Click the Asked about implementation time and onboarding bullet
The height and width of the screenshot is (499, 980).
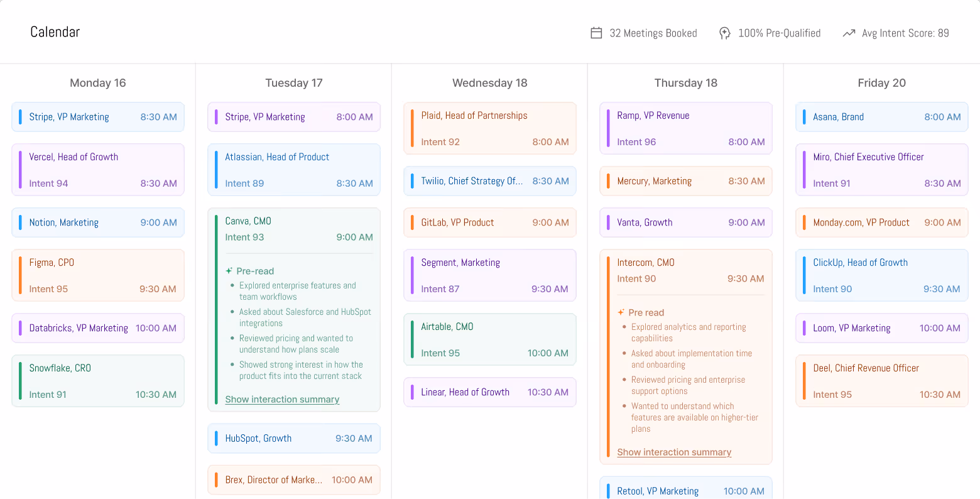point(691,359)
